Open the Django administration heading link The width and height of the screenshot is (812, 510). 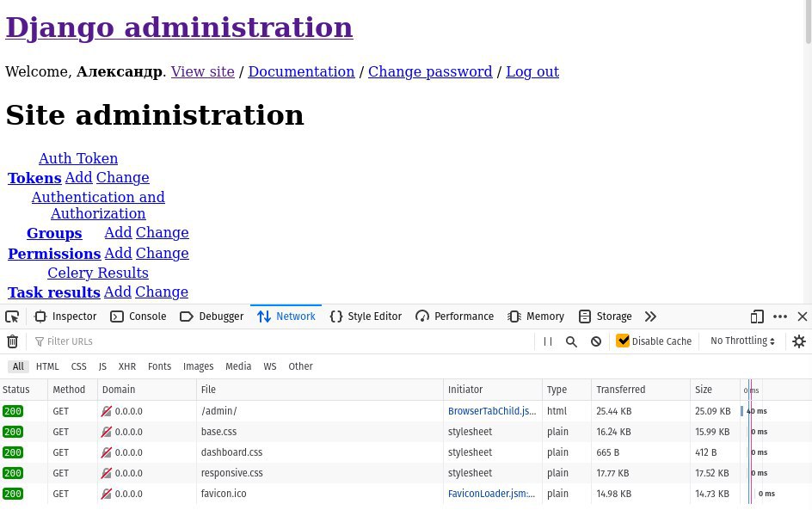[x=179, y=27]
